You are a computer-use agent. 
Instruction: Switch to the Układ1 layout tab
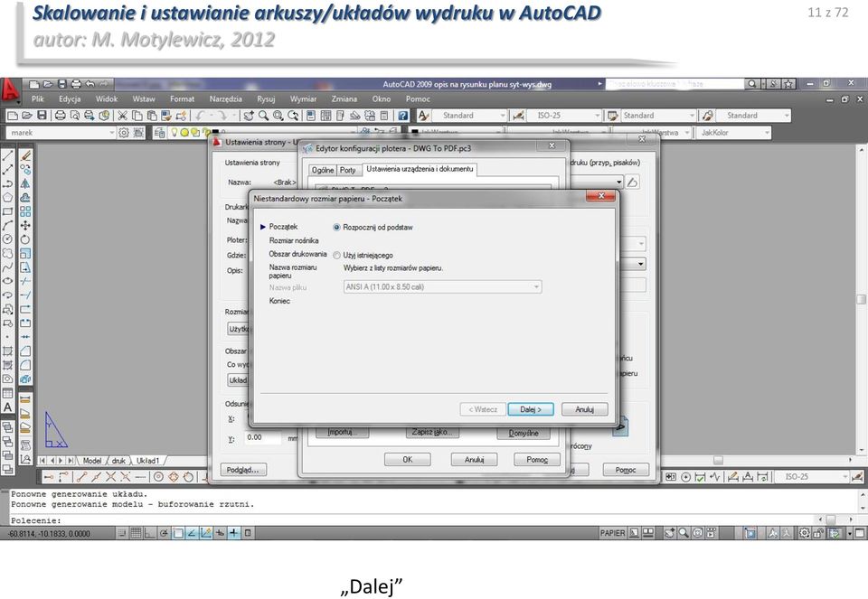point(147,460)
